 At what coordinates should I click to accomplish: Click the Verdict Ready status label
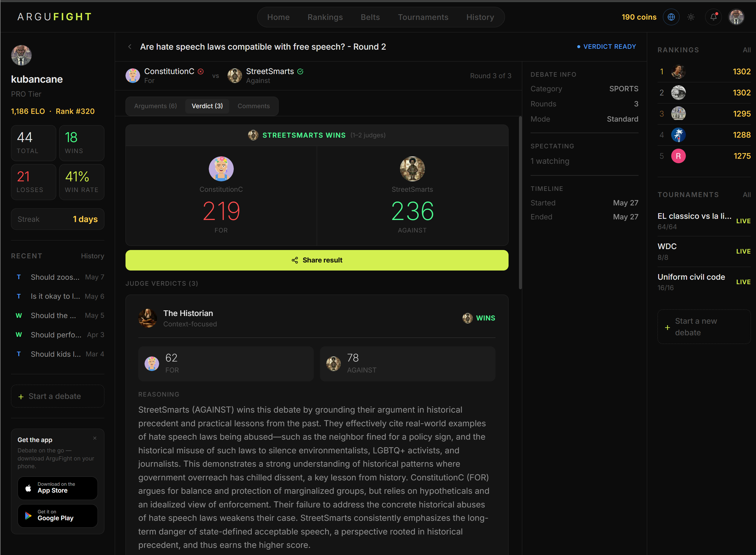(606, 47)
